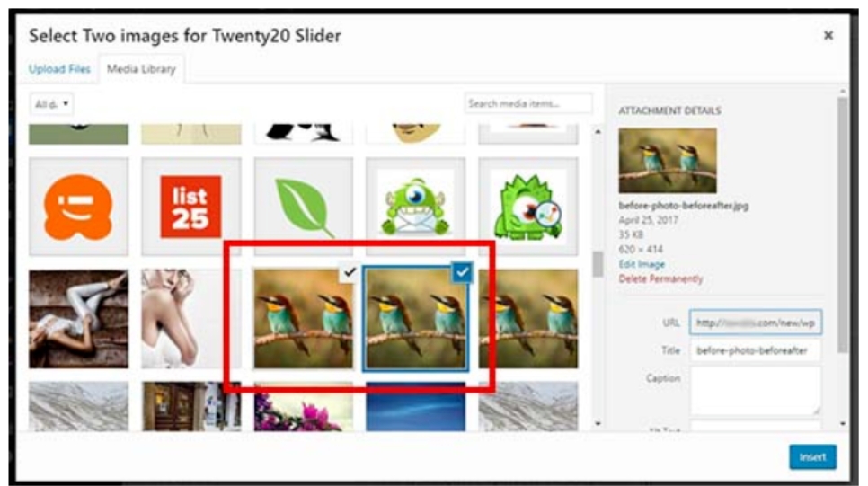The height and width of the screenshot is (486, 868).
Task: Switch to the Upload Files tab
Action: (x=59, y=69)
